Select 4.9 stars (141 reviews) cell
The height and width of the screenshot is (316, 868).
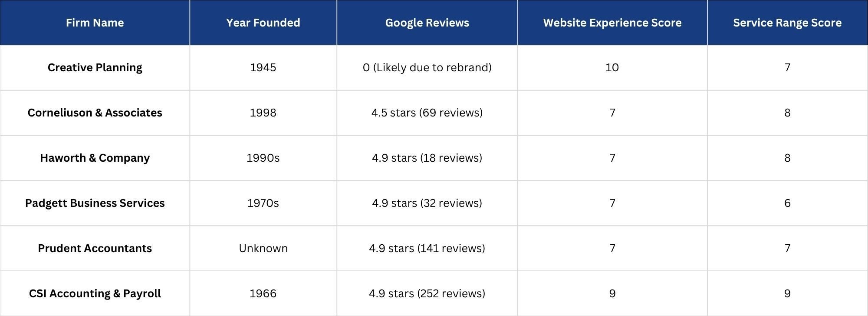(x=427, y=249)
